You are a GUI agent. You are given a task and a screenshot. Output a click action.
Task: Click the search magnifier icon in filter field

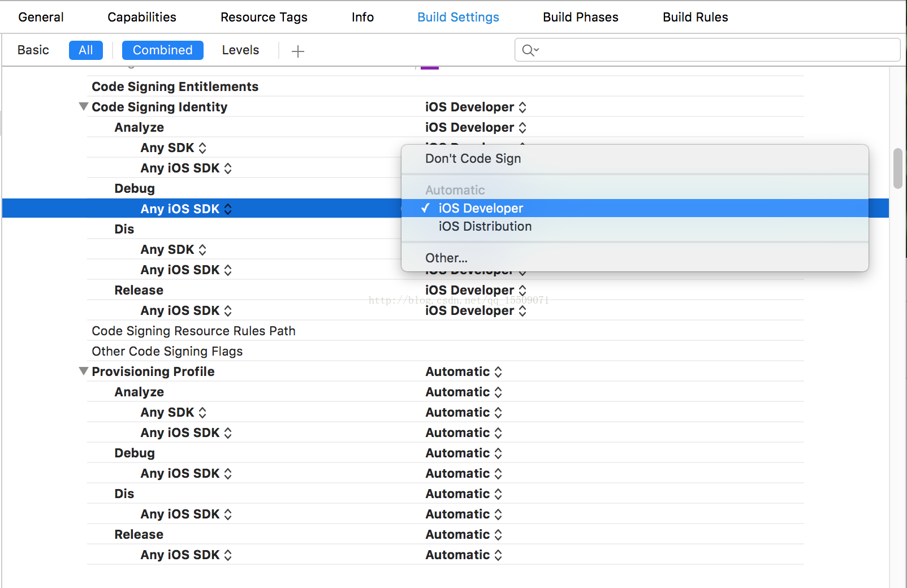530,50
